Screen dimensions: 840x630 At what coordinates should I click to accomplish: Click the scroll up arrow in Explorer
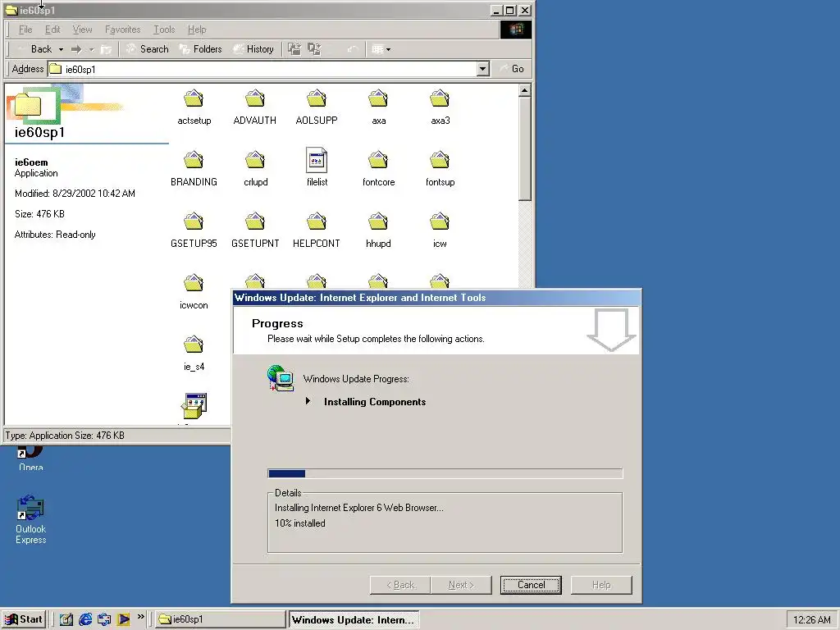pos(525,90)
